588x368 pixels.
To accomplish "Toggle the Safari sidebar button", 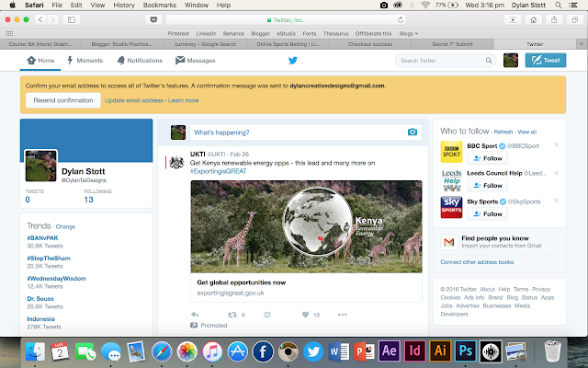I will 72,19.
